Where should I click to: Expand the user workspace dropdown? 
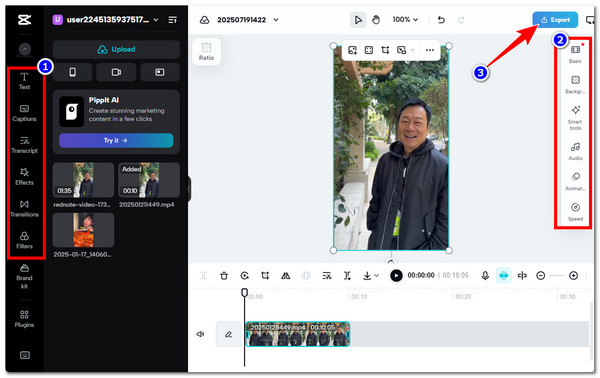[x=156, y=20]
